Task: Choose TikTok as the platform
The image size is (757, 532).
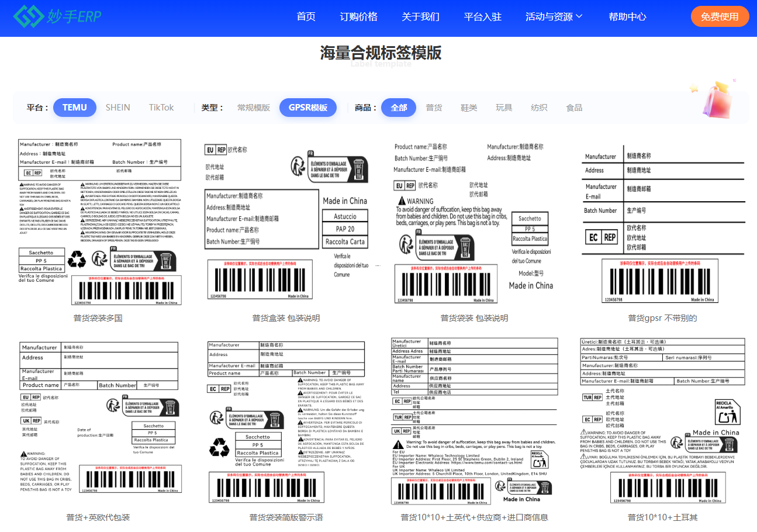Action: click(161, 108)
